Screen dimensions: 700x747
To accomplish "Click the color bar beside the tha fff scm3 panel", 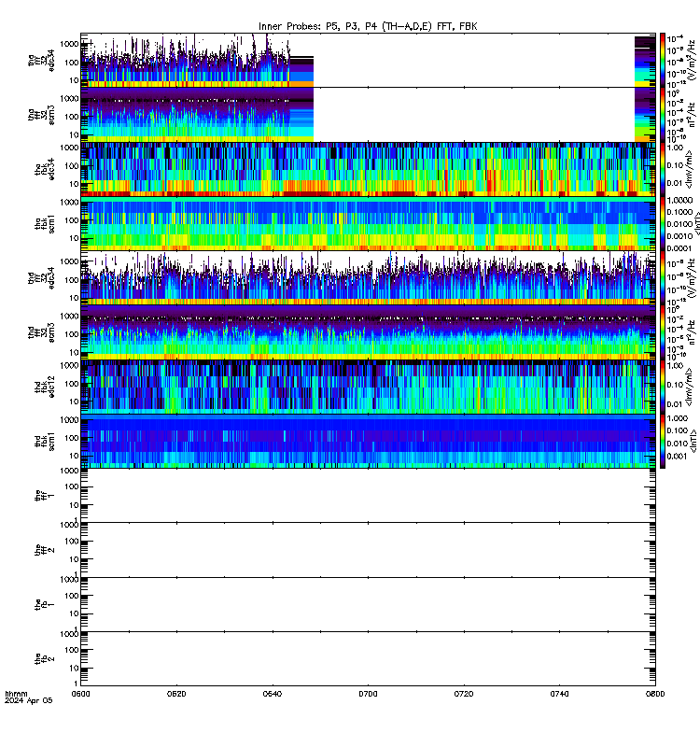I will pos(663,115).
